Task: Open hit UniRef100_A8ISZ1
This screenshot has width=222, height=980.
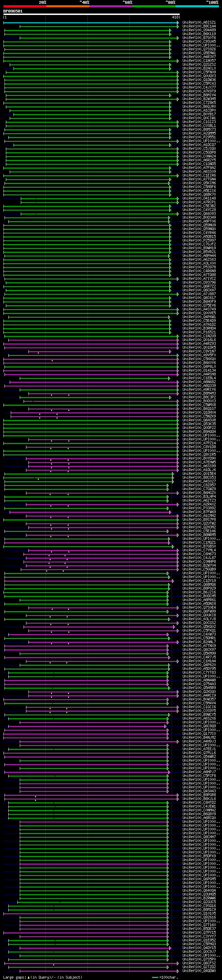Action: point(199,23)
